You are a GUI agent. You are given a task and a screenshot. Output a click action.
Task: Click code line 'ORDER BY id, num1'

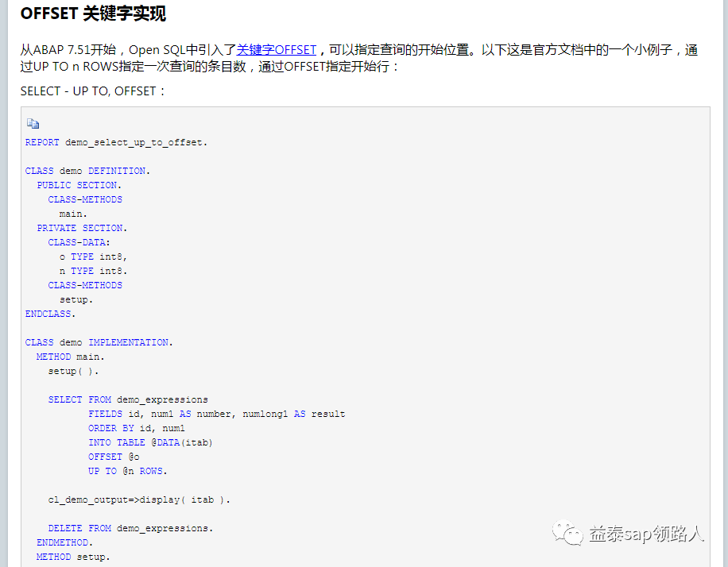click(137, 428)
